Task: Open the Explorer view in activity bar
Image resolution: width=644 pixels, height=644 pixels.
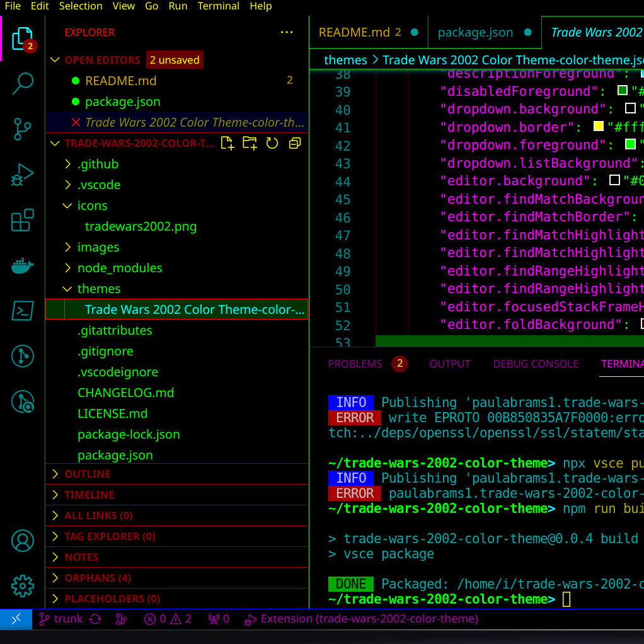Action: pos(22,38)
